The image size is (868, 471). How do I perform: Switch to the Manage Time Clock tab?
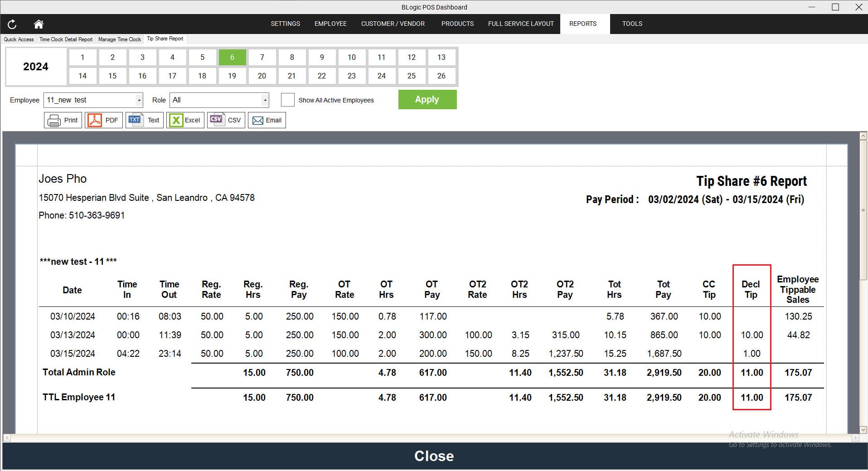point(120,39)
